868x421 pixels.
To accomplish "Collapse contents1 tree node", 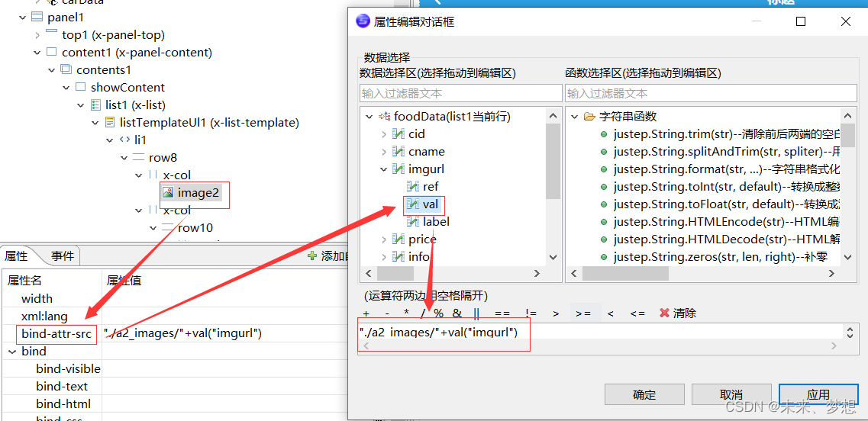I will (x=51, y=70).
